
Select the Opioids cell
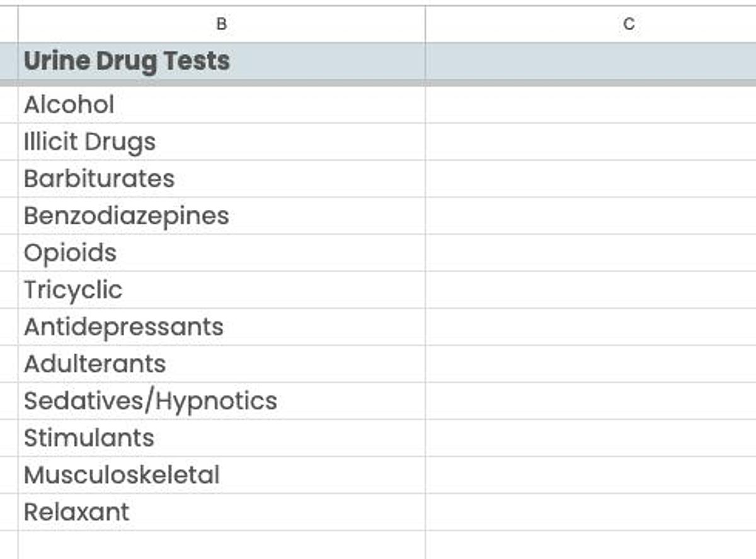[220, 253]
